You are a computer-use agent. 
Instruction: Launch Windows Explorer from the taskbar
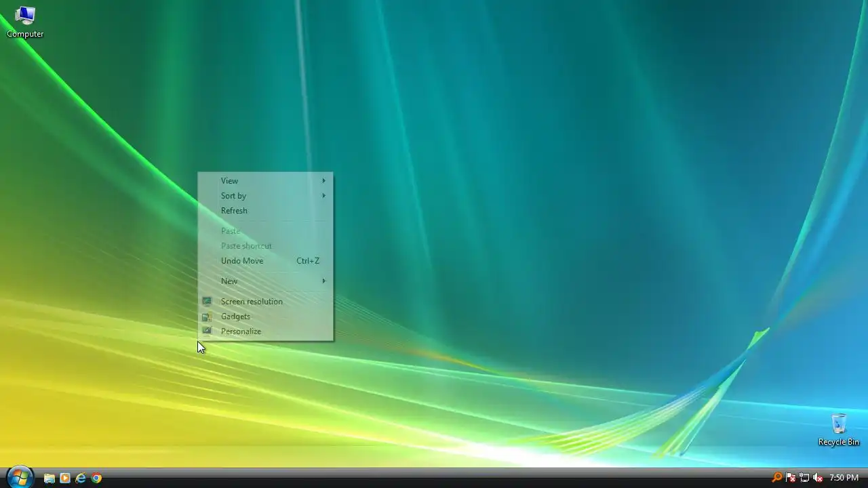(50, 478)
